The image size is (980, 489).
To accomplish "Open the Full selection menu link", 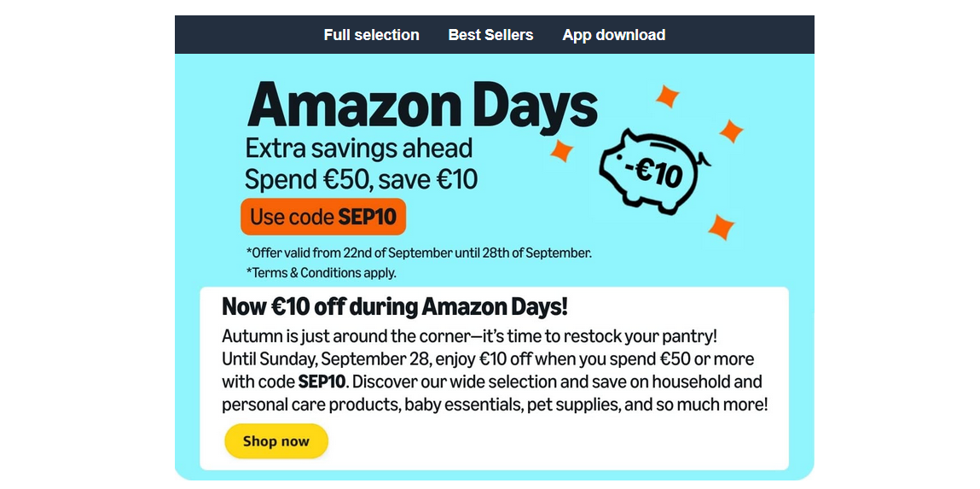I will 371,35.
